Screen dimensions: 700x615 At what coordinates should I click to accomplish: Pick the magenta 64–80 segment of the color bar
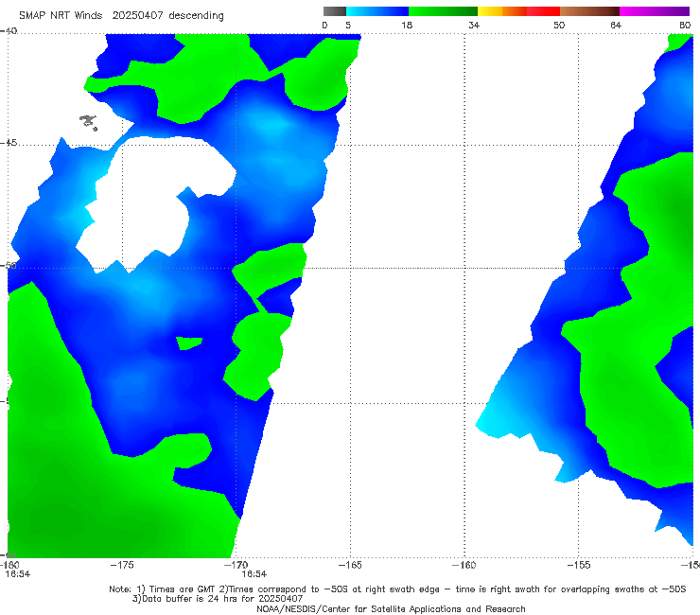click(x=655, y=11)
